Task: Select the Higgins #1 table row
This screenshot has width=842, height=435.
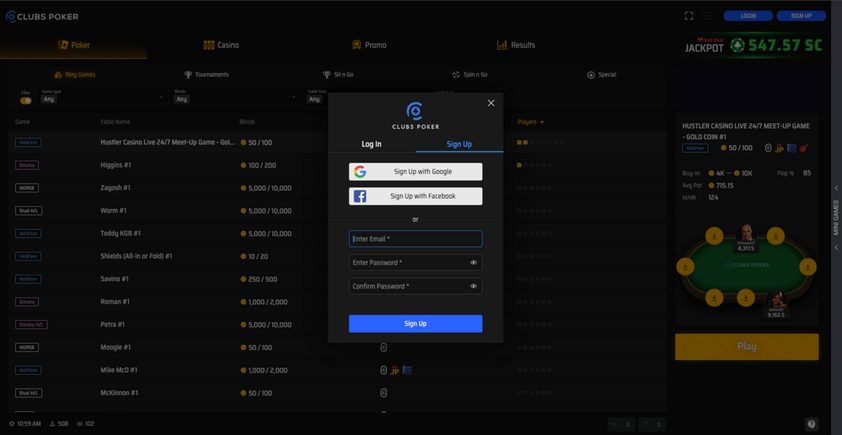Action: [337, 165]
